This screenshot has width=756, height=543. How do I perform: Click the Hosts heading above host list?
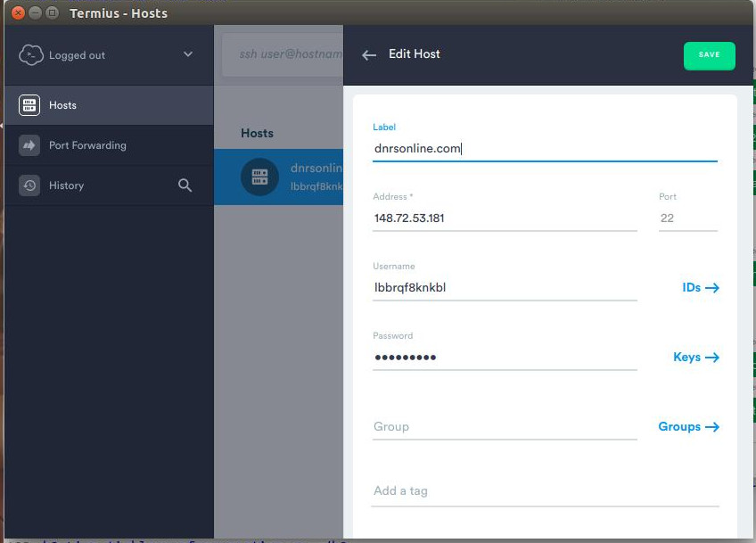(257, 133)
